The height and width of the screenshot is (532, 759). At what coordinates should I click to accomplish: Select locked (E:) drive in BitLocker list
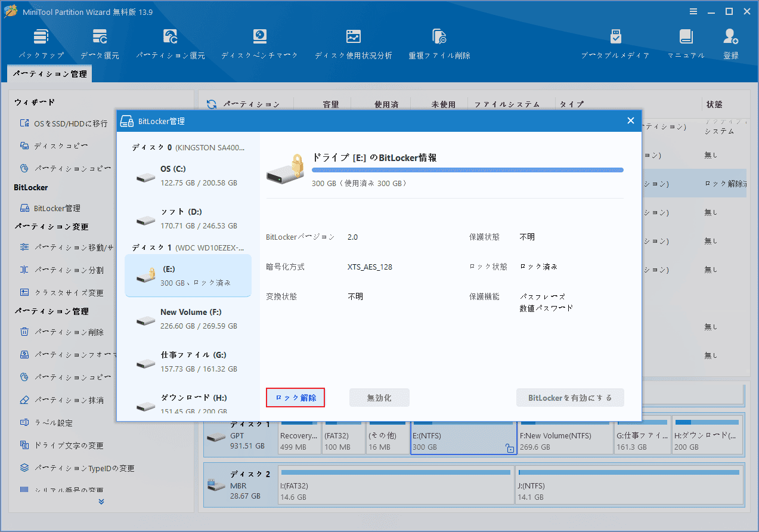tap(188, 276)
